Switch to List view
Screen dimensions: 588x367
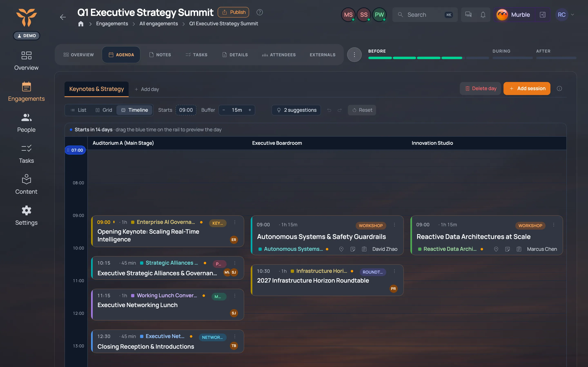tap(78, 110)
